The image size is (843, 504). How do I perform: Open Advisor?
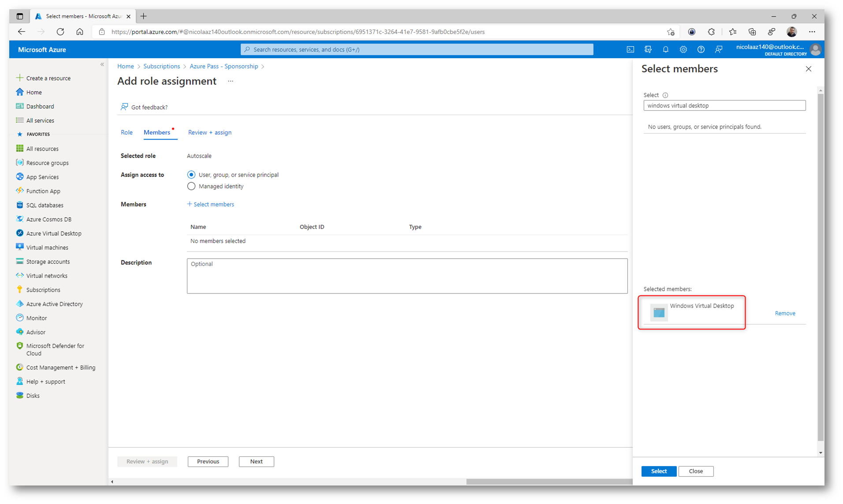(x=31, y=332)
